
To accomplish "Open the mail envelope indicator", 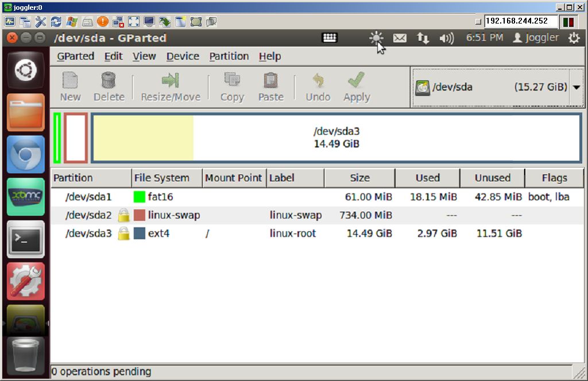I will click(x=400, y=38).
